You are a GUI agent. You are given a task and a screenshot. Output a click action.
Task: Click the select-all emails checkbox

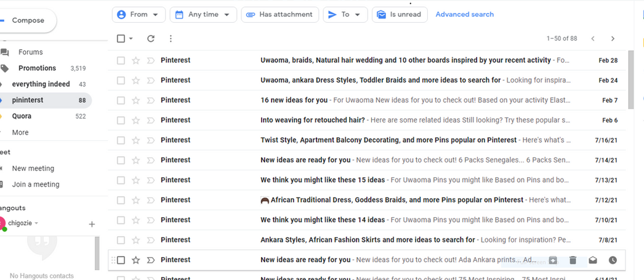click(x=121, y=39)
